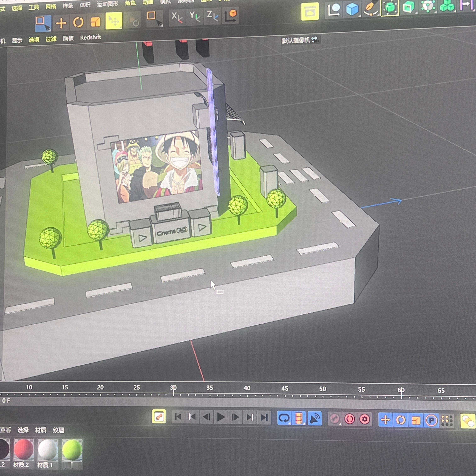
Task: Select the Rotate tool in top toolbar
Action: coord(78,23)
